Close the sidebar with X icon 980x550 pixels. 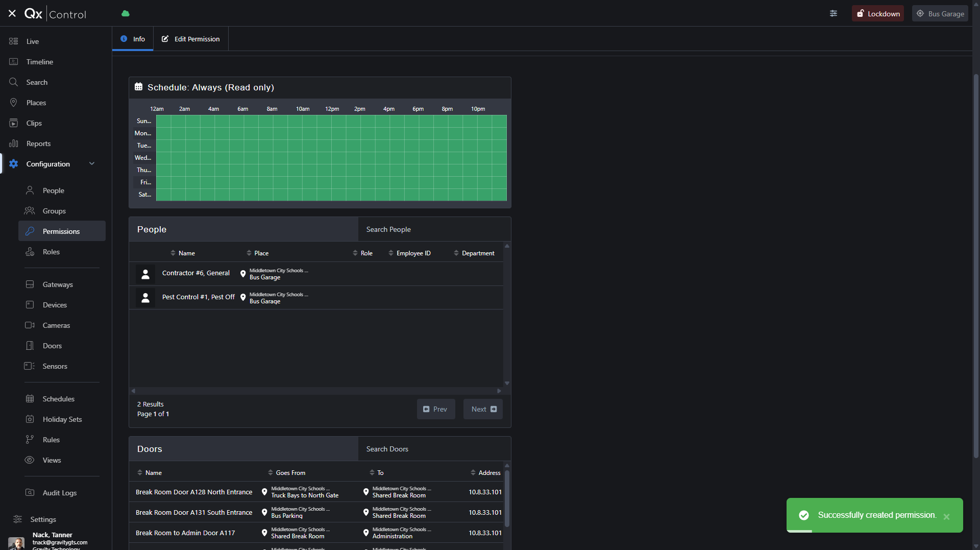tap(12, 14)
